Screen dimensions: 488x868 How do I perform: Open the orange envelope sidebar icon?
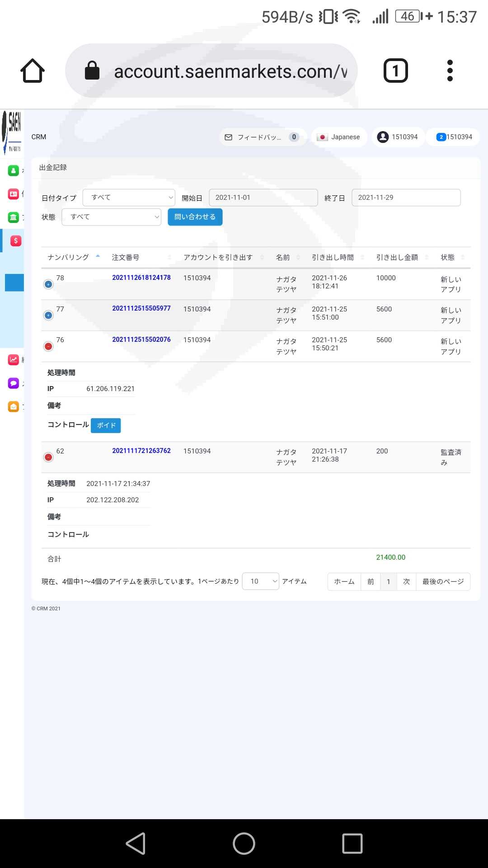pos(14,407)
